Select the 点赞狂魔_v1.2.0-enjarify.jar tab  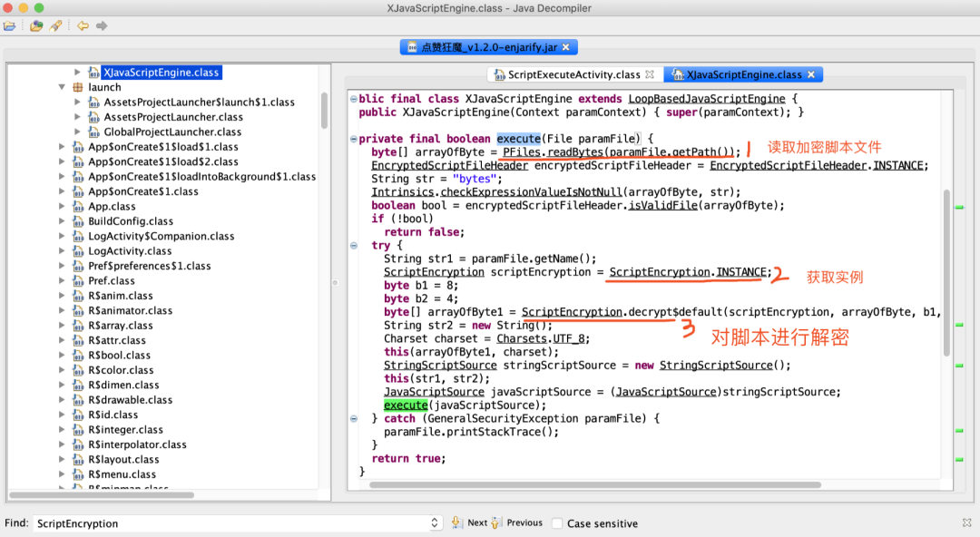tap(488, 47)
